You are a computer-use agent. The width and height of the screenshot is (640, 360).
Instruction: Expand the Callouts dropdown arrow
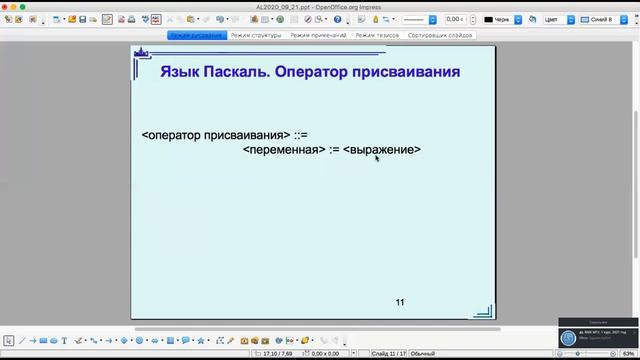click(x=193, y=340)
